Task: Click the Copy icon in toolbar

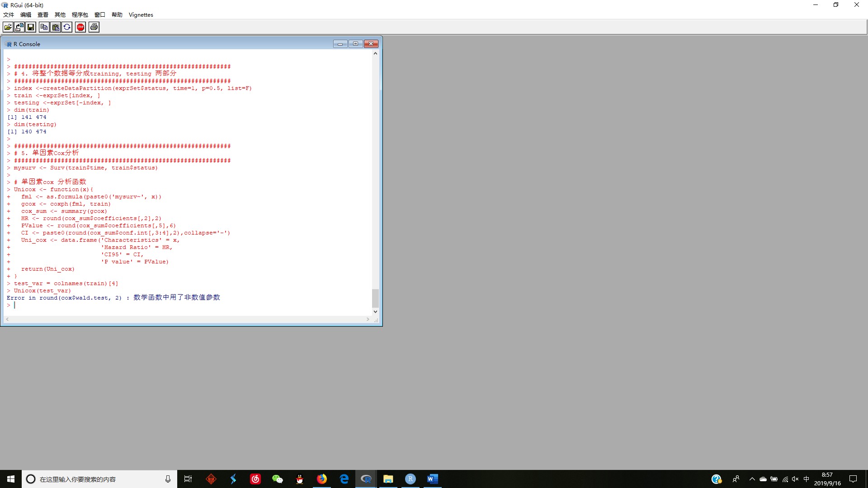Action: tap(44, 27)
